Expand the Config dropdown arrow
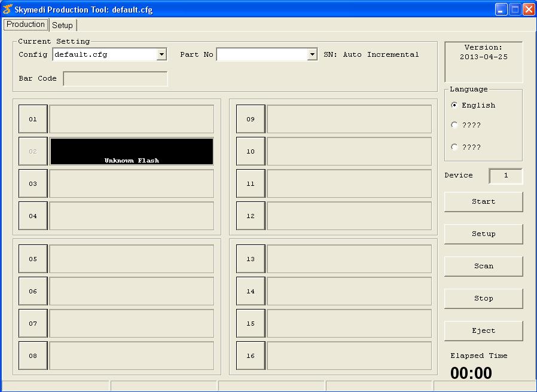 click(x=161, y=54)
